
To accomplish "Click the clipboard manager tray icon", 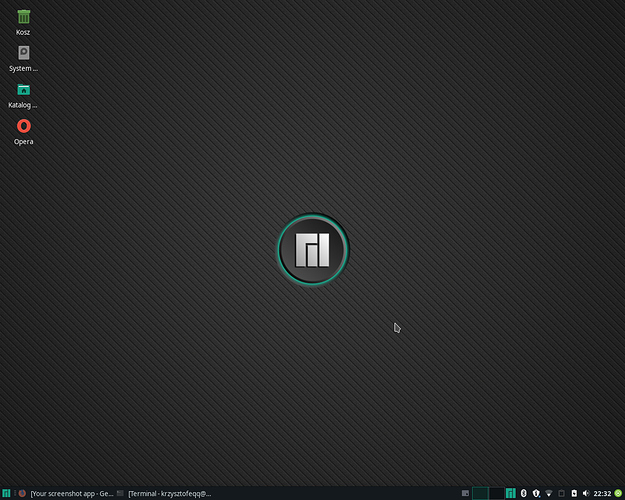I will click(561, 493).
